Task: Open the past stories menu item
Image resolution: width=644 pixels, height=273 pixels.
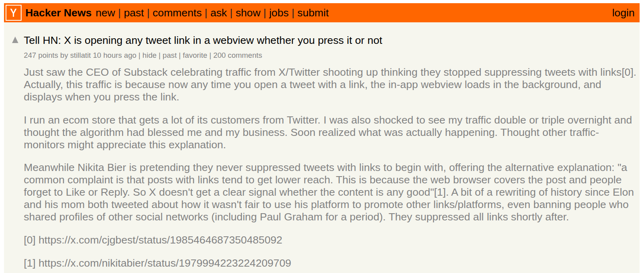Action: point(134,13)
